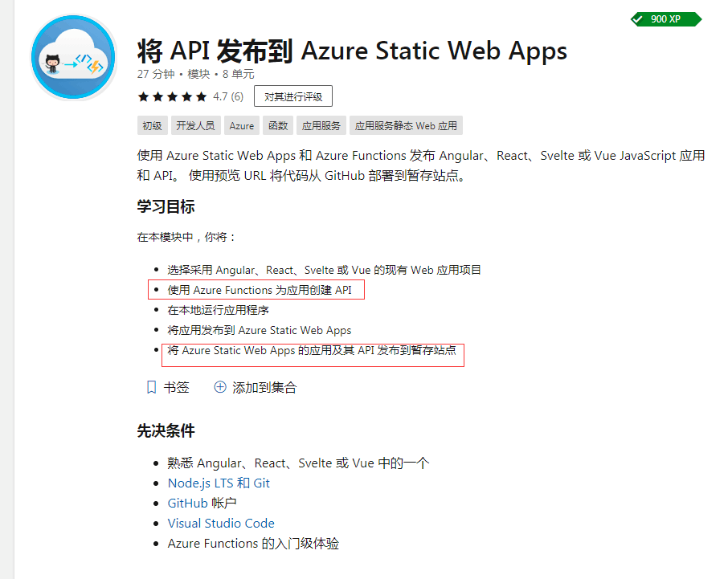Click the bullet 使用 Azure Functions 为应用创建 API
This screenshot has height=579, width=728.
pos(260,290)
